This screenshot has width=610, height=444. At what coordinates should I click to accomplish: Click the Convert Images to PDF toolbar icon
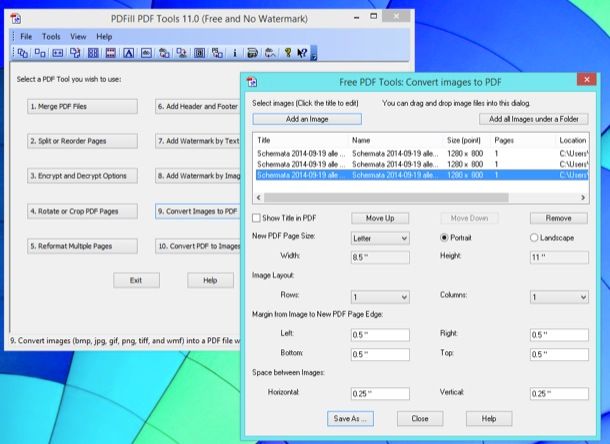tap(164, 53)
